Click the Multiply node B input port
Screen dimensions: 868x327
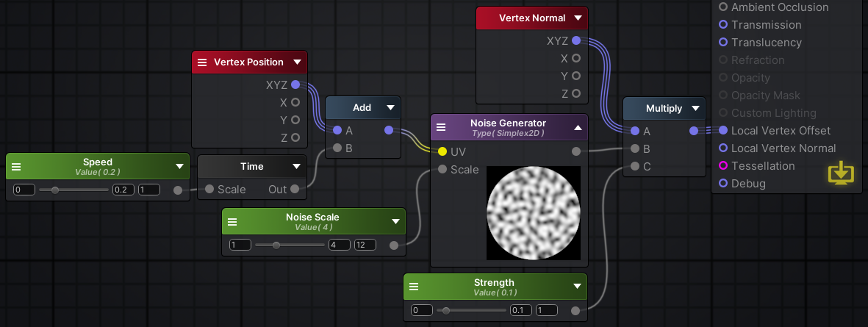click(x=635, y=149)
